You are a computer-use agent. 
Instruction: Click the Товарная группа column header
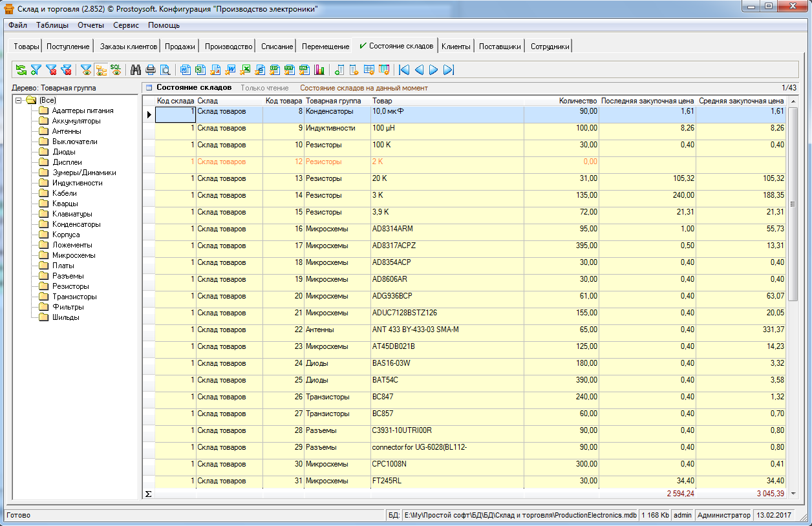click(333, 101)
